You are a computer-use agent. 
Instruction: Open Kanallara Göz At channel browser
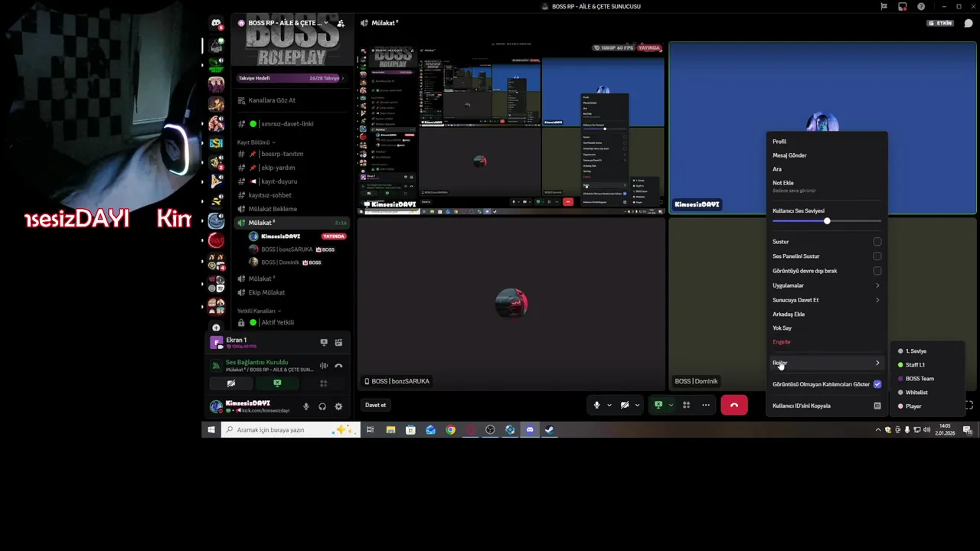tap(291, 100)
